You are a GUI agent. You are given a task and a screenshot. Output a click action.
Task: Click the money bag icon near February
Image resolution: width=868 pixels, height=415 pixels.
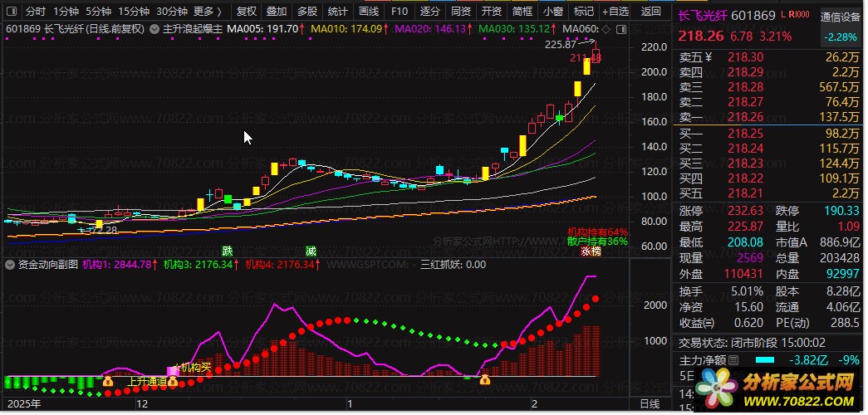(x=485, y=379)
